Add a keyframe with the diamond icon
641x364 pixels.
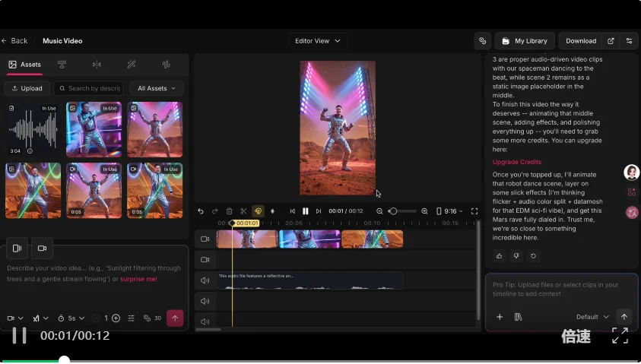tap(272, 211)
